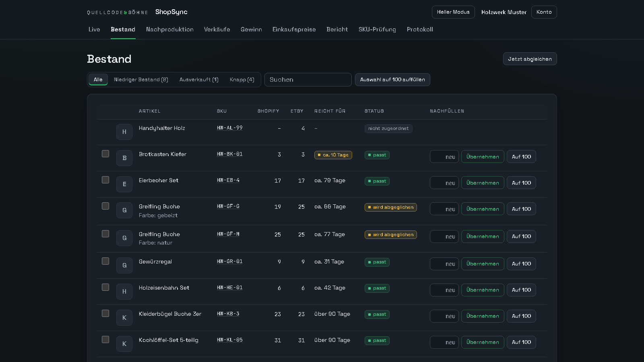Click Auf 100 for Kochlöffel-Set 5-teilig
This screenshot has width=644, height=362.
coord(521,342)
